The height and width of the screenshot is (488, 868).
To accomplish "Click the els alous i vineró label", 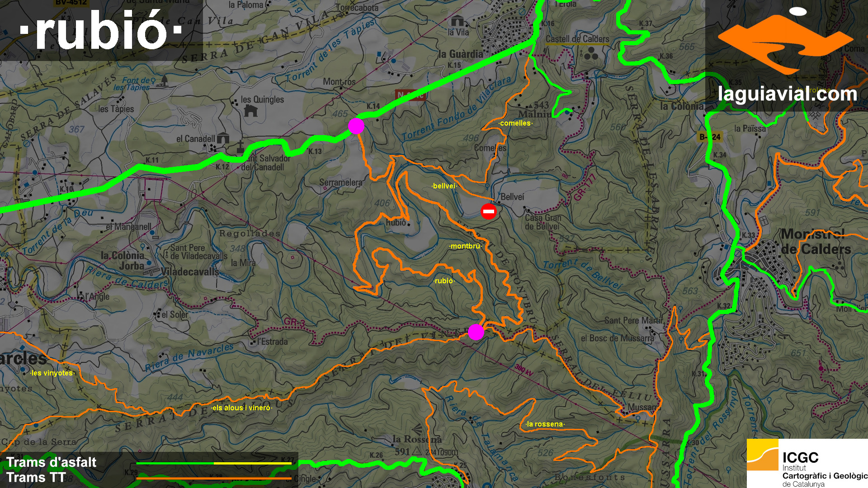I will point(241,408).
